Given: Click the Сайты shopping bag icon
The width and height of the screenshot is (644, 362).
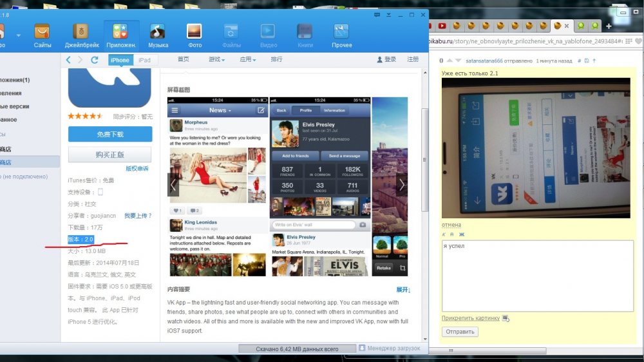Looking at the screenshot, I should (x=43, y=32).
